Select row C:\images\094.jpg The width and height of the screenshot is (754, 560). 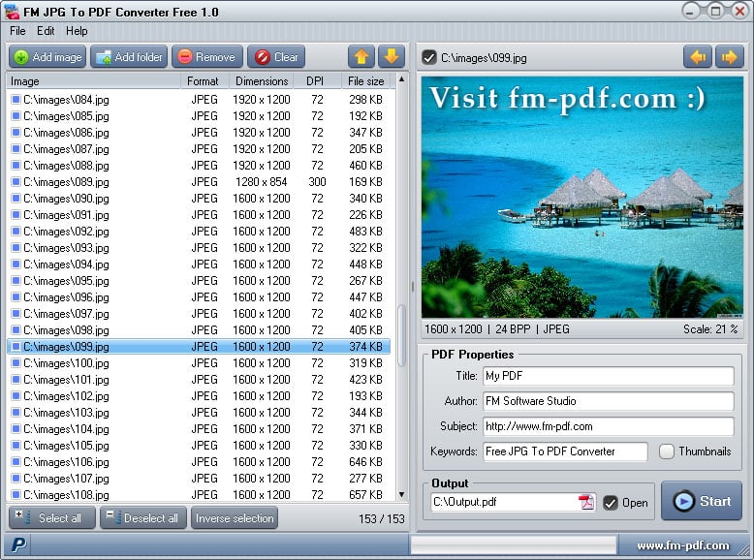[198, 264]
